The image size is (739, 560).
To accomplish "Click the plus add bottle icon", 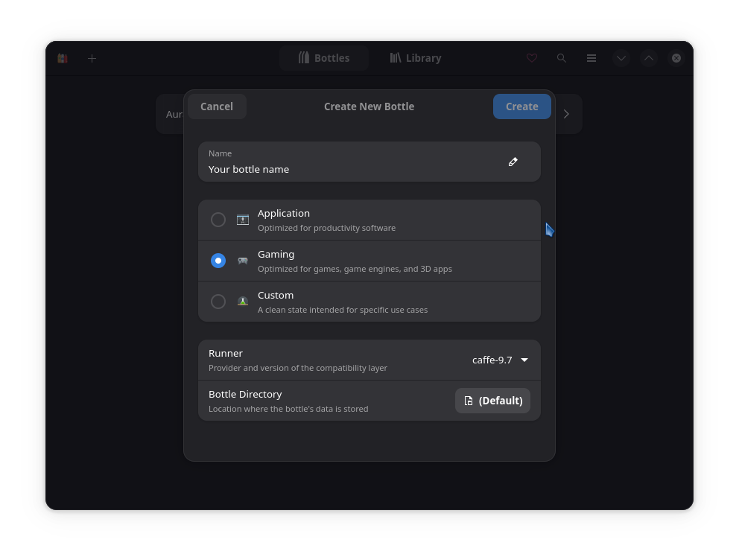I will coord(92,58).
